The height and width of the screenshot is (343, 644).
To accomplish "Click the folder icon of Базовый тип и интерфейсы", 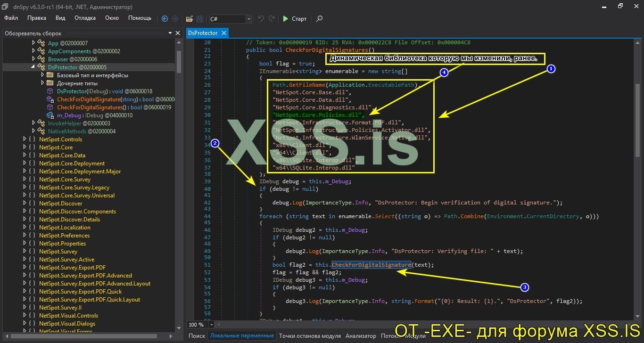I will coord(50,75).
